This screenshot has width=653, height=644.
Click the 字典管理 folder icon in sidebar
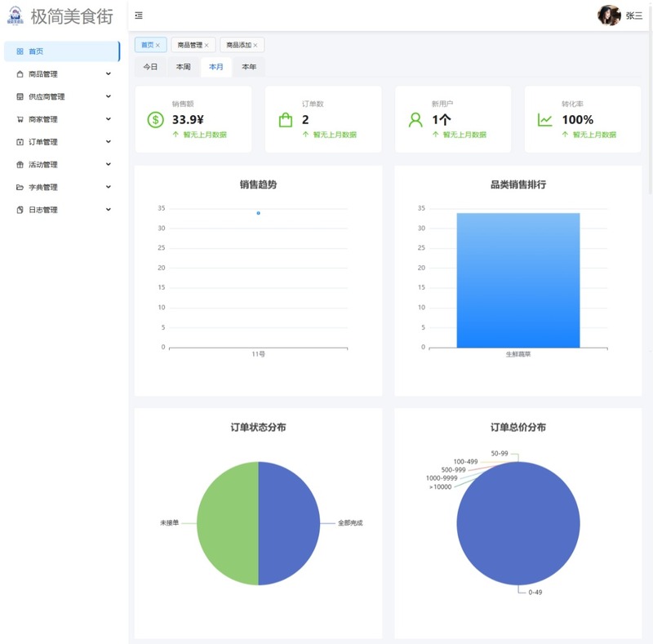point(20,187)
